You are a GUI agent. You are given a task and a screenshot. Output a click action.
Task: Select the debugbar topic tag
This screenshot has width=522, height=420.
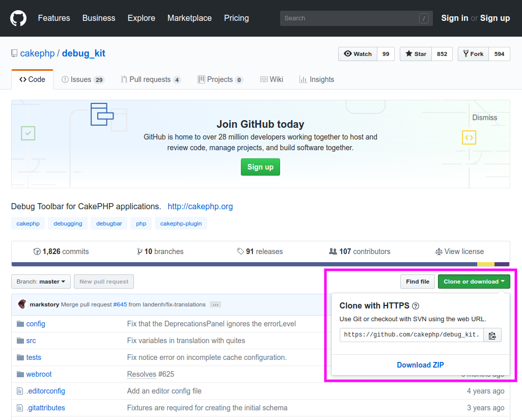point(109,223)
